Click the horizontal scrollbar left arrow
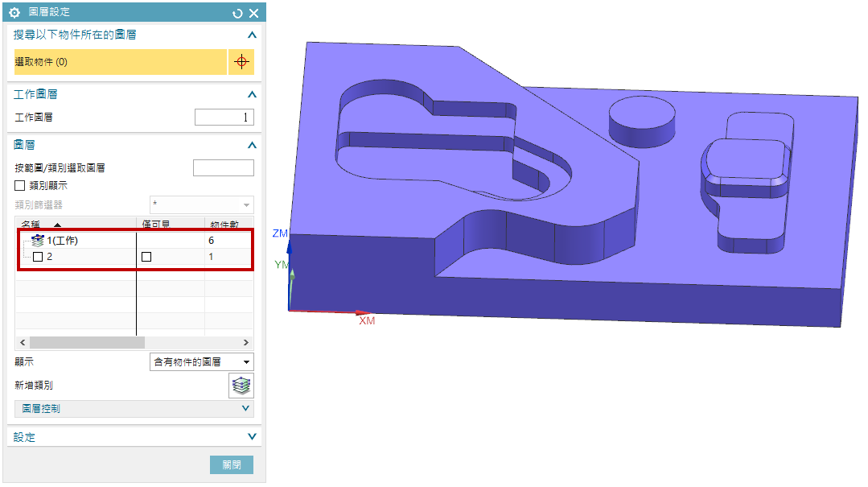 [x=23, y=342]
